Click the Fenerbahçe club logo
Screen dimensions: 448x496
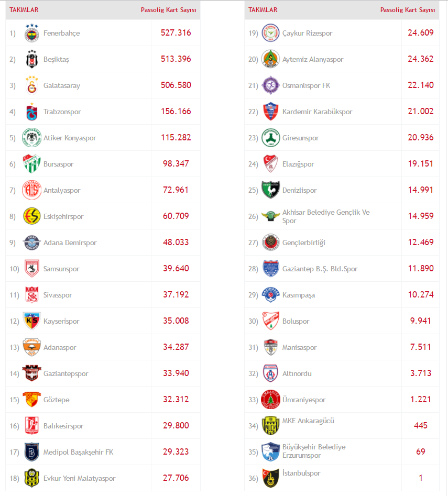31,33
